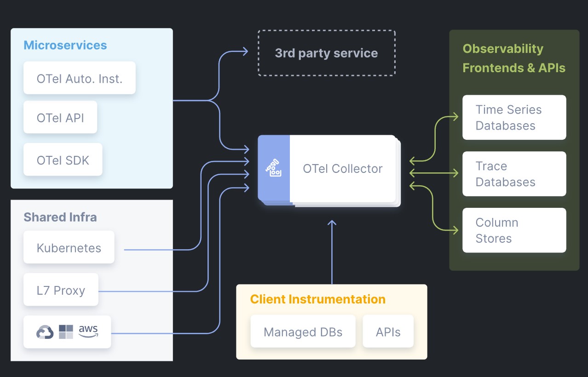Click the OTel Collector telescope icon
The width and height of the screenshot is (588, 377).
[x=273, y=168]
